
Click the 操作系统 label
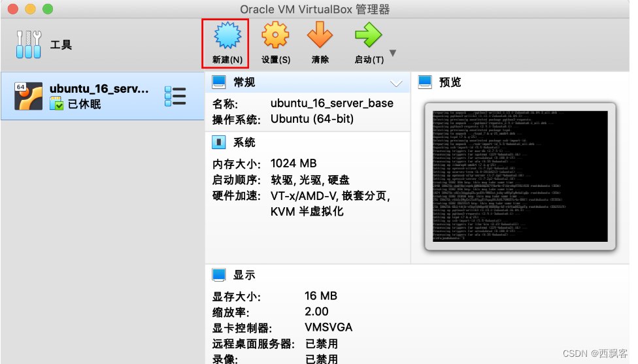(237, 120)
